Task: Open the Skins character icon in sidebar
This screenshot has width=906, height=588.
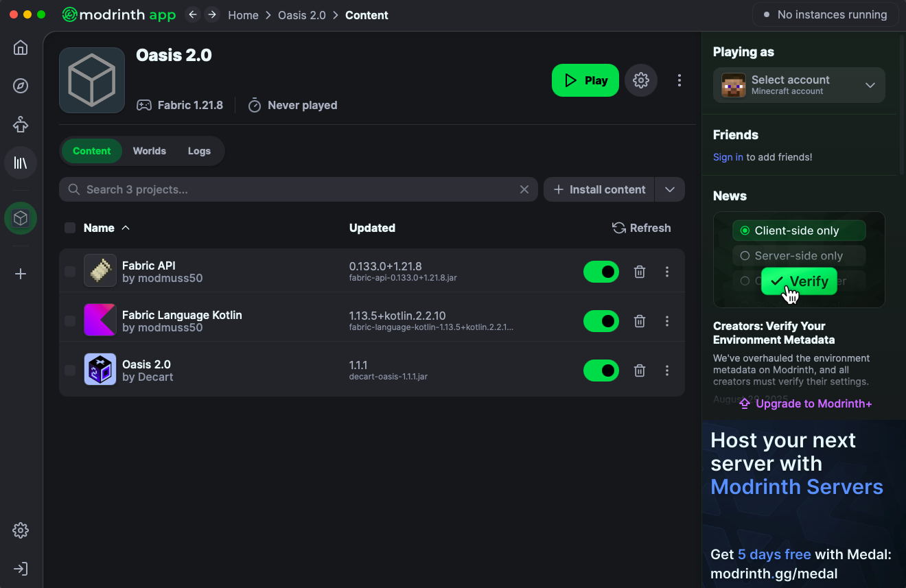Action: click(21, 124)
